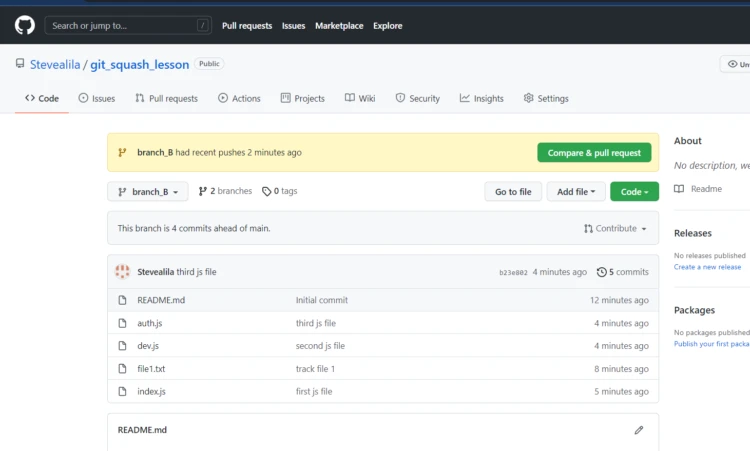Image resolution: width=750 pixels, height=451 pixels.
Task: Click the Compare & pull request button
Action: [594, 153]
